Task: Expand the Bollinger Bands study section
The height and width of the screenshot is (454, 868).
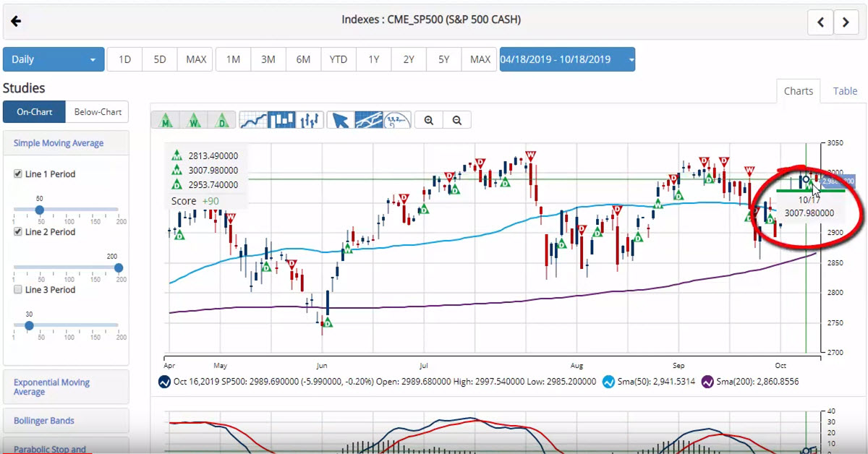Action: [x=44, y=421]
